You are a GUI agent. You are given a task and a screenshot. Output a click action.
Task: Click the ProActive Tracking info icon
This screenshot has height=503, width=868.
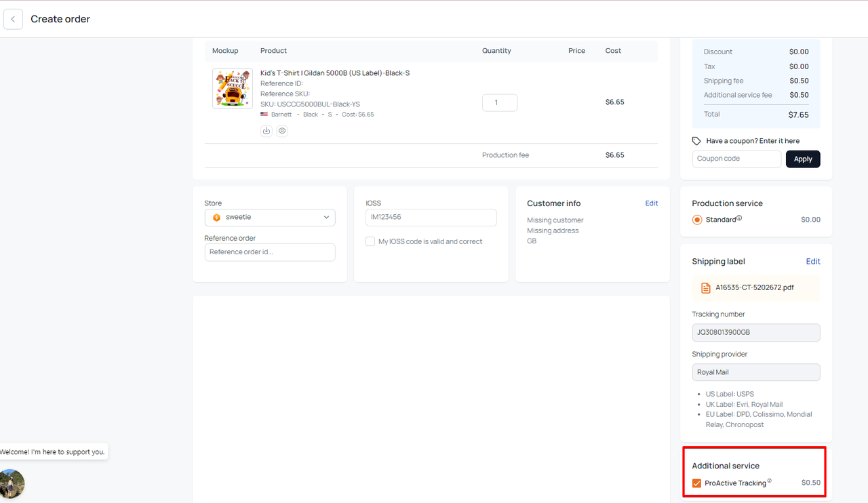click(x=769, y=481)
